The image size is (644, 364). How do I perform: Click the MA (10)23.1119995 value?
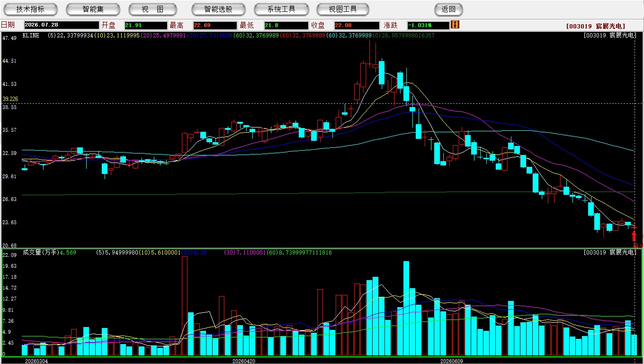point(117,36)
